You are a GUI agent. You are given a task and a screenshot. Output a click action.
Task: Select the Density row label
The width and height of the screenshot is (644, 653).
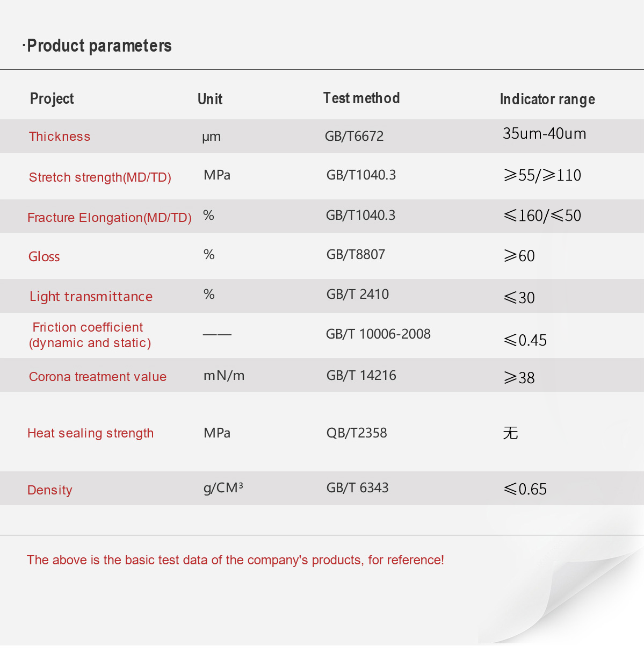coord(50,490)
